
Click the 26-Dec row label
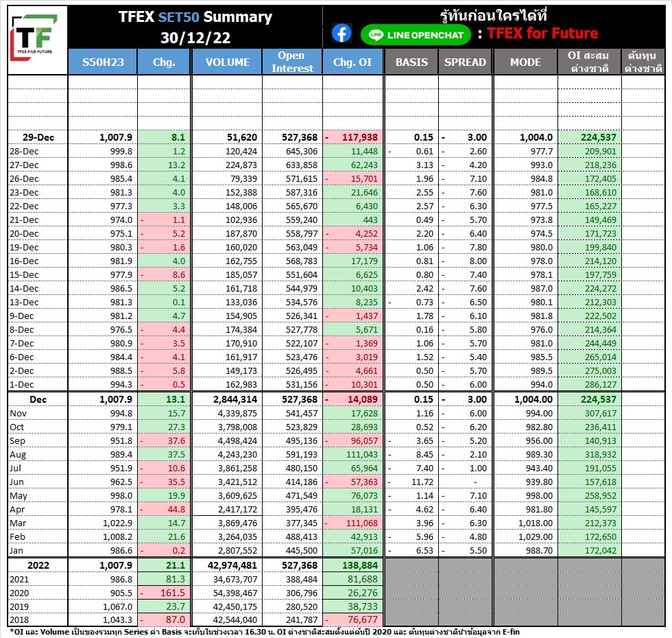click(24, 179)
